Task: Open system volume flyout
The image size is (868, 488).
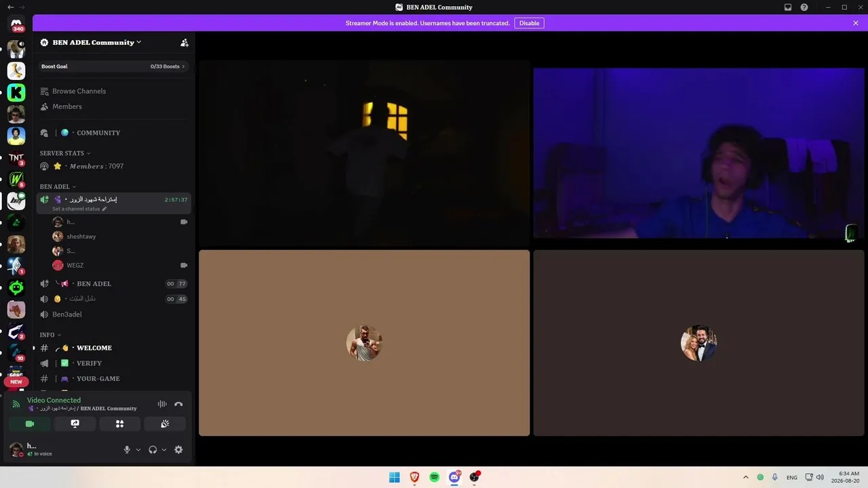Action: click(x=820, y=477)
